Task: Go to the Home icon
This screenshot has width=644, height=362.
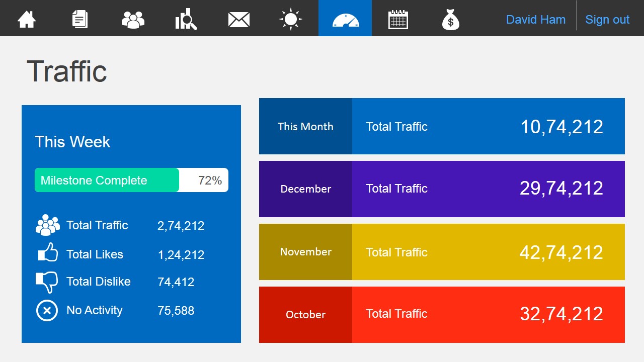Action: pyautogui.click(x=27, y=20)
